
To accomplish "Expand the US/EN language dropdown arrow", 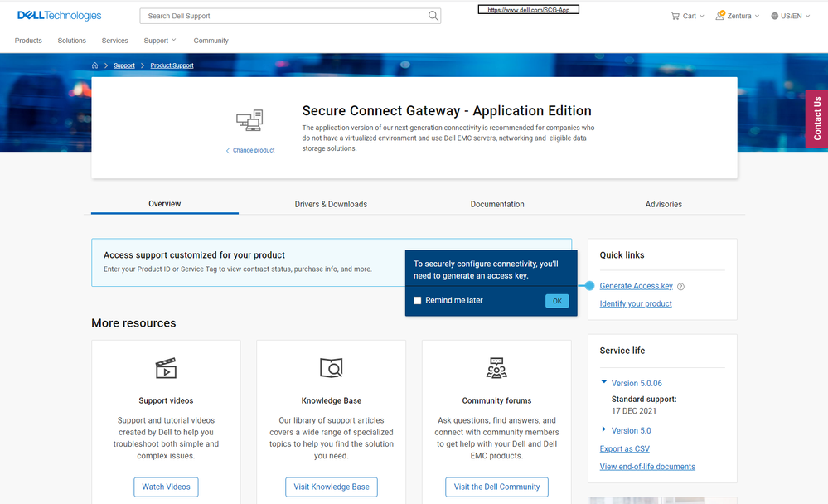I will pyautogui.click(x=807, y=16).
